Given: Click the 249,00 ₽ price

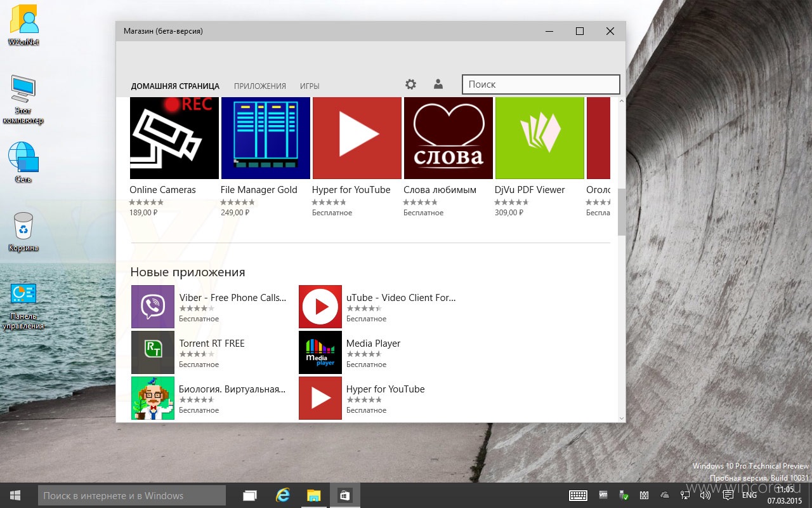Looking at the screenshot, I should point(235,213).
